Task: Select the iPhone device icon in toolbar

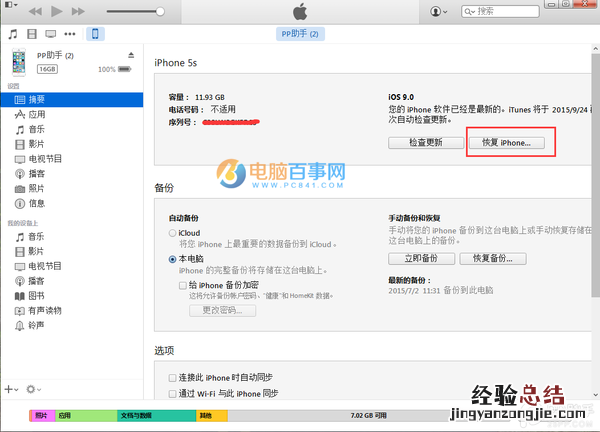Action: (95, 34)
